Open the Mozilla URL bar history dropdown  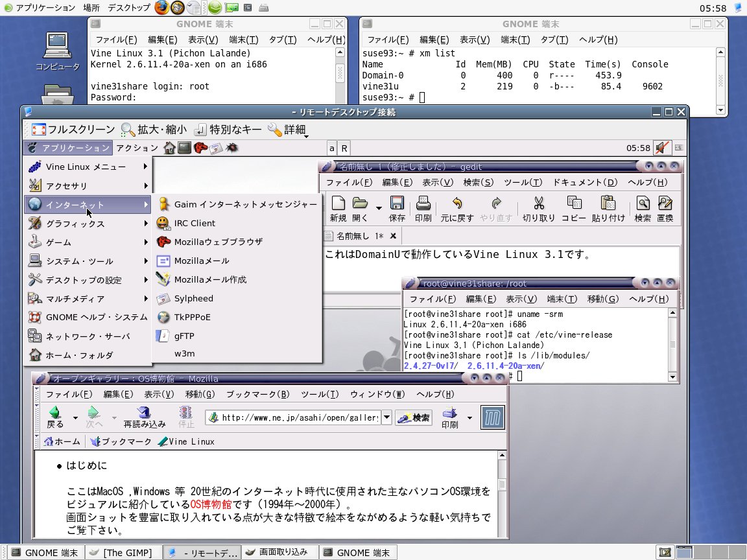386,417
